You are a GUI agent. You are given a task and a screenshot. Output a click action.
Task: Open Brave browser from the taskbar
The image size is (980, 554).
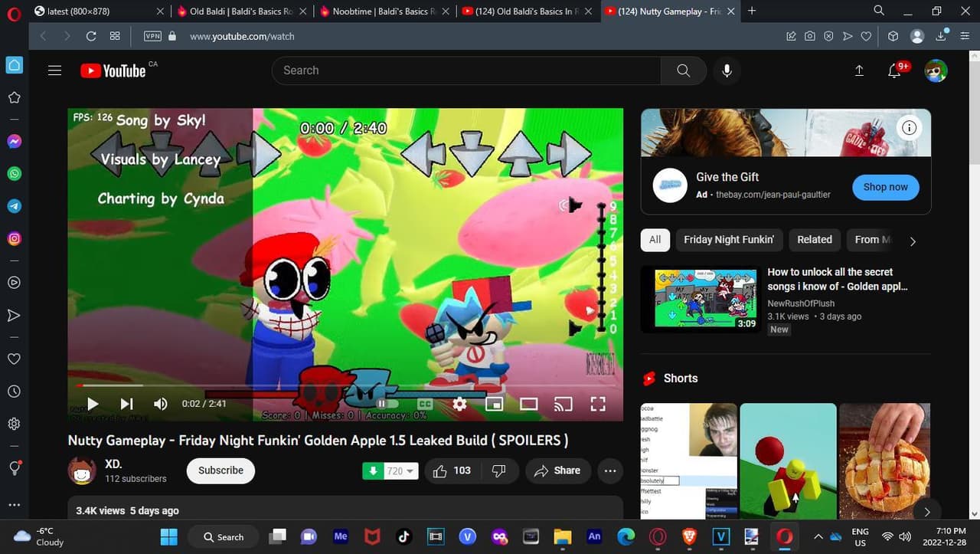coord(689,536)
